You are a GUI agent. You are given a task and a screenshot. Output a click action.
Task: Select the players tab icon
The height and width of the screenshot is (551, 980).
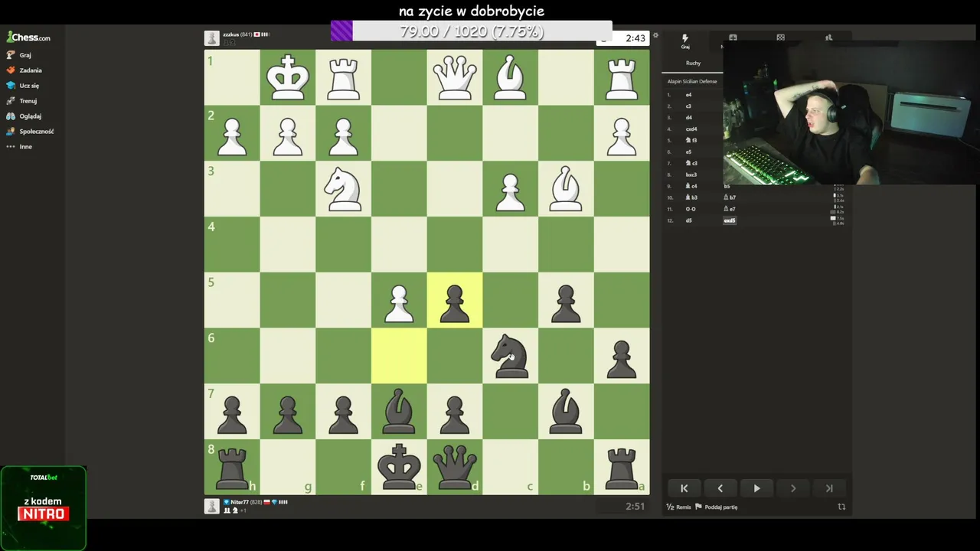(x=828, y=37)
